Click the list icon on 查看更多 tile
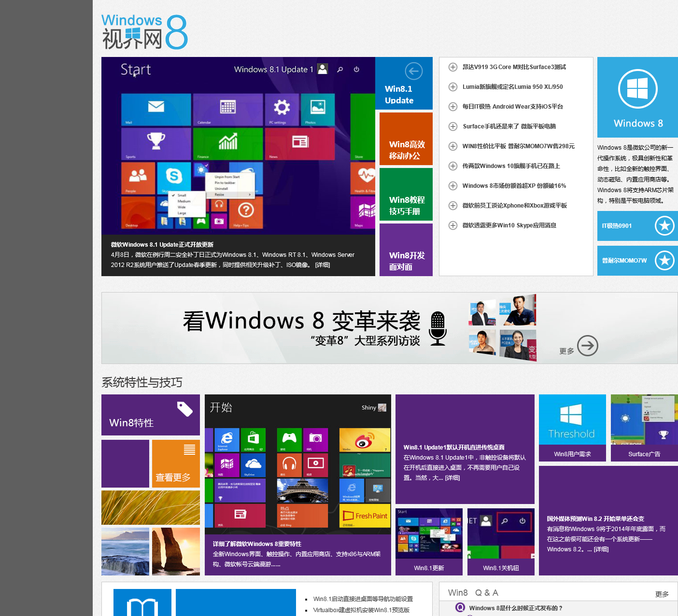Image resolution: width=678 pixels, height=616 pixels. coord(189,449)
